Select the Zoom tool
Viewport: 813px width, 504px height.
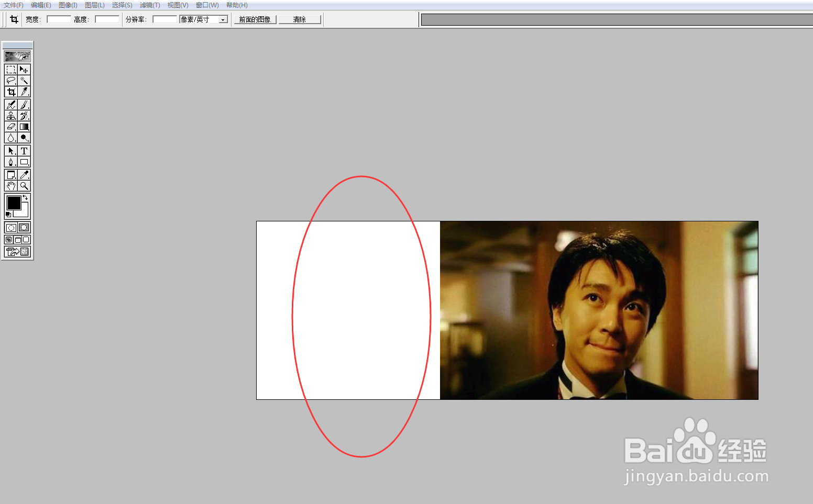(24, 186)
